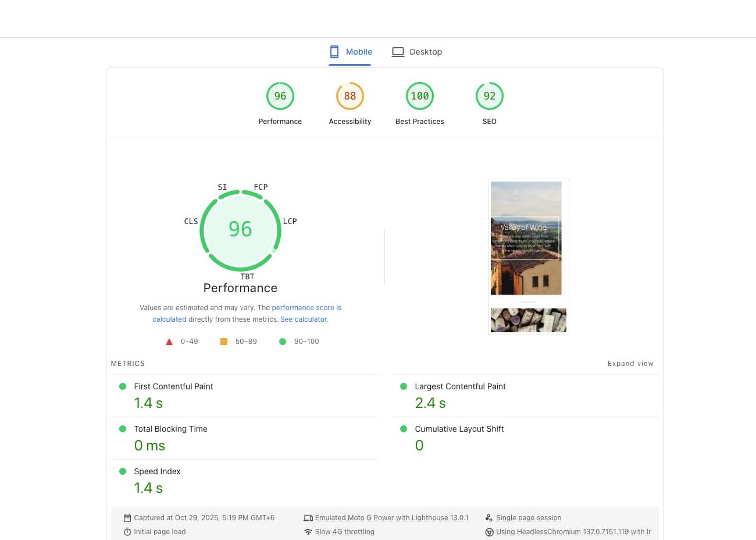
Task: Expand the Total Blocking Time metric
Action: [170, 429]
